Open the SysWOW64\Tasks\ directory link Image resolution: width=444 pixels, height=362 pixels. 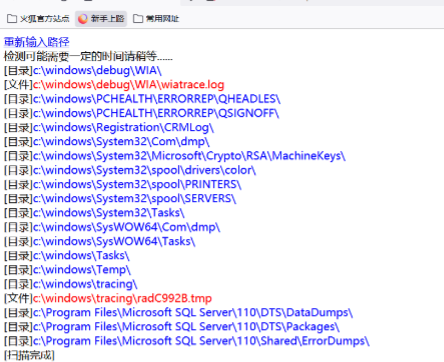click(114, 242)
